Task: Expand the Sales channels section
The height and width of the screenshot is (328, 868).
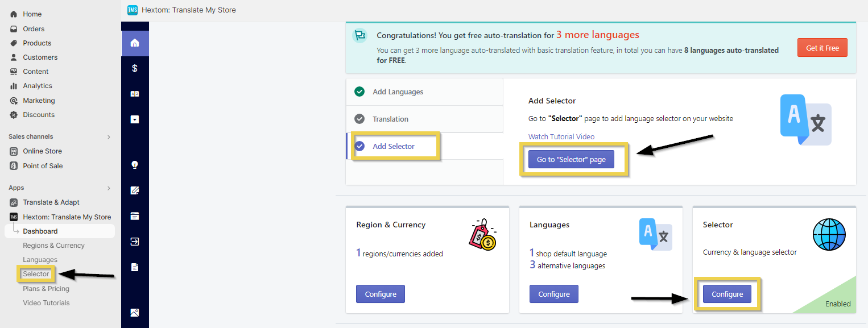Action: click(109, 137)
